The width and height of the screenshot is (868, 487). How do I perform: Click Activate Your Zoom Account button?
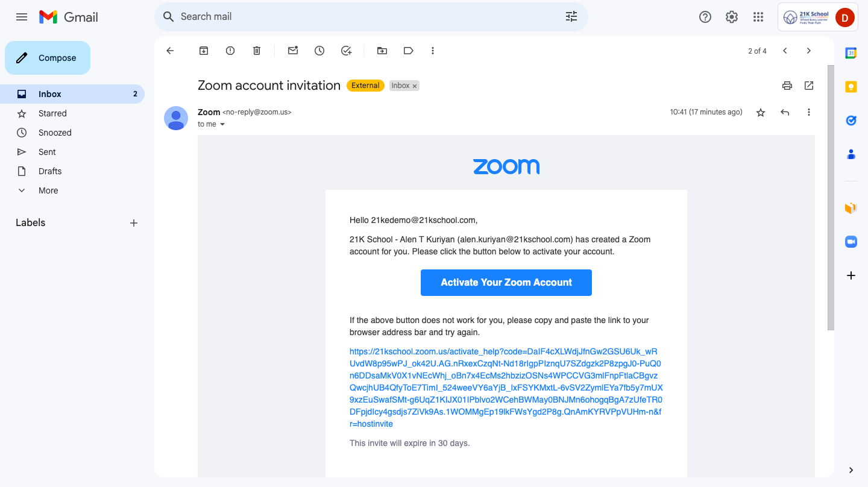click(x=506, y=283)
